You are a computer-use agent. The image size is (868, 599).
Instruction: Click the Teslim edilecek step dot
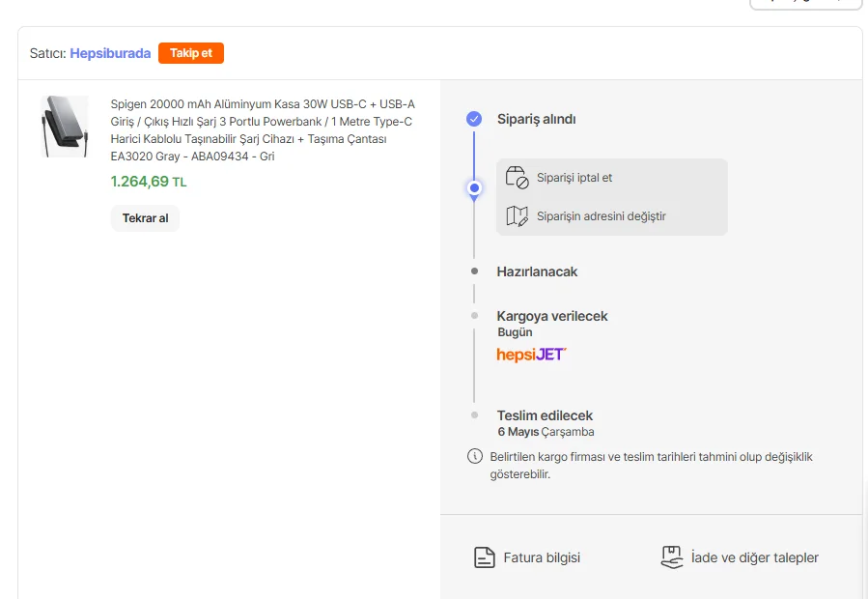point(474,414)
